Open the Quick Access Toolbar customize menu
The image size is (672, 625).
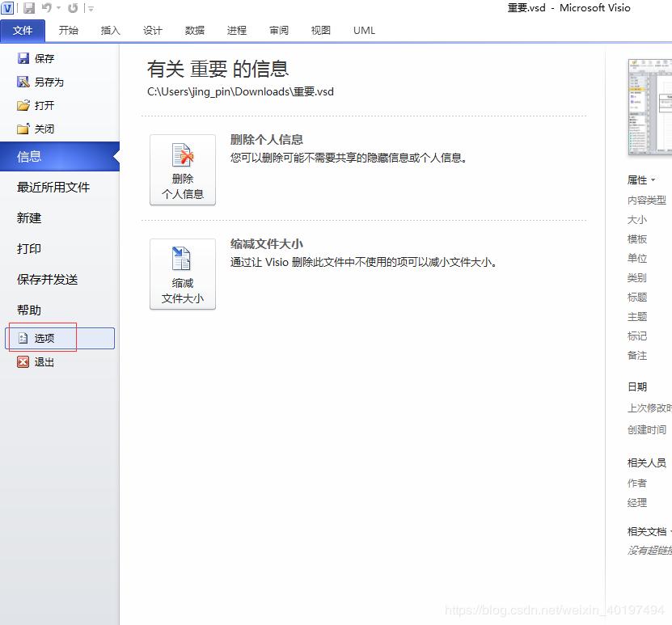[x=90, y=9]
